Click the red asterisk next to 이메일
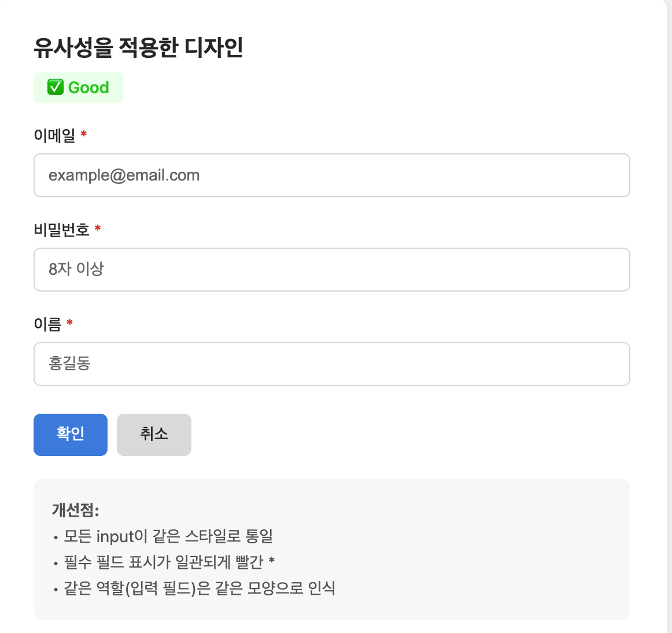 (x=84, y=134)
